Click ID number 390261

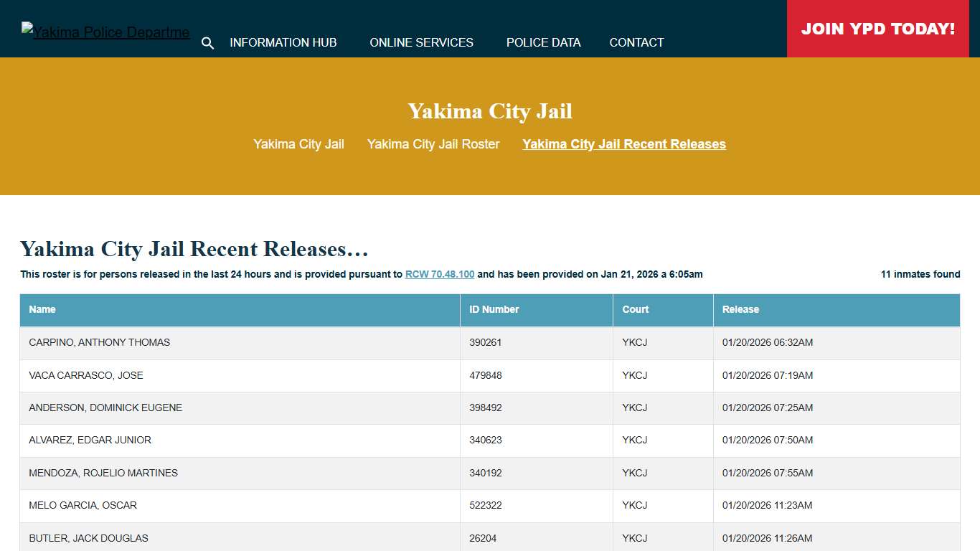pyautogui.click(x=486, y=342)
